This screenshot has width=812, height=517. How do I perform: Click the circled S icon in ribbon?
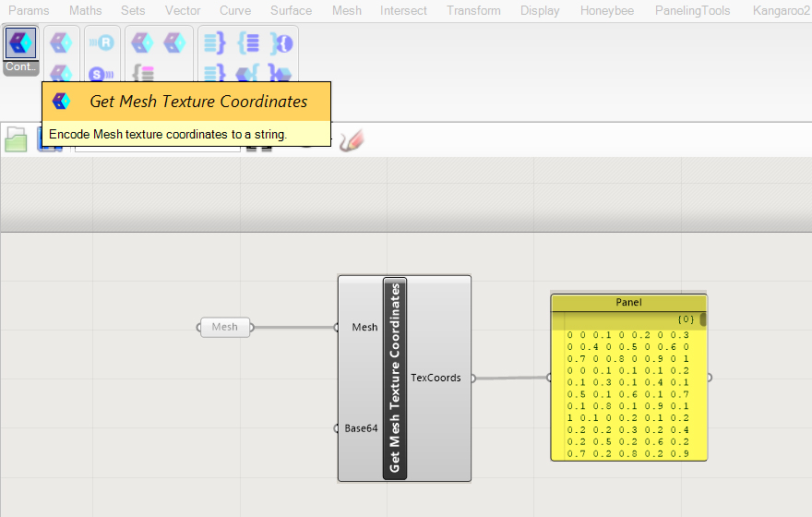[100, 73]
